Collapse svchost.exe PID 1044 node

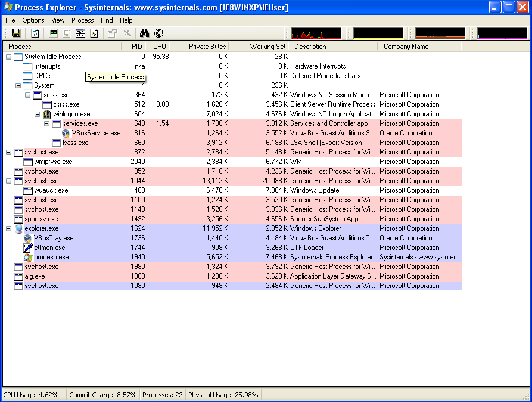click(x=9, y=181)
